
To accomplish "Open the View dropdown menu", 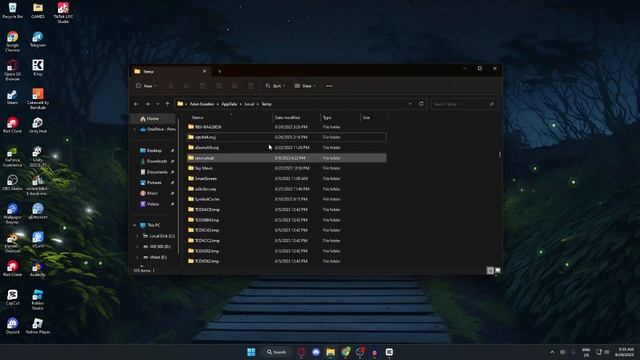I will click(x=305, y=86).
